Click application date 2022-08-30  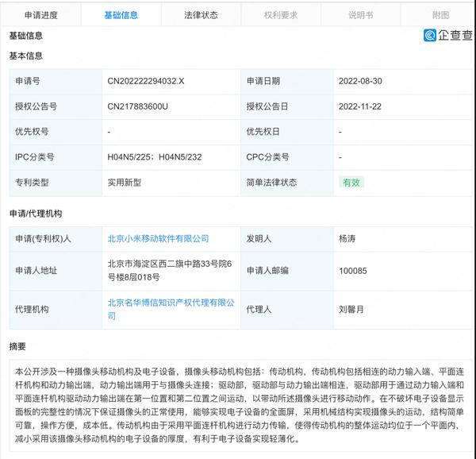tap(360, 81)
